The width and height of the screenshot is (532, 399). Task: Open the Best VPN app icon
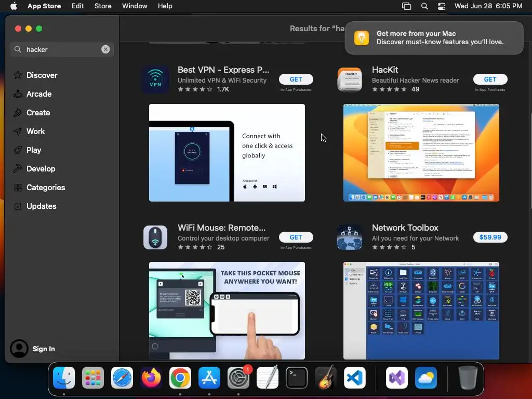[x=155, y=79]
